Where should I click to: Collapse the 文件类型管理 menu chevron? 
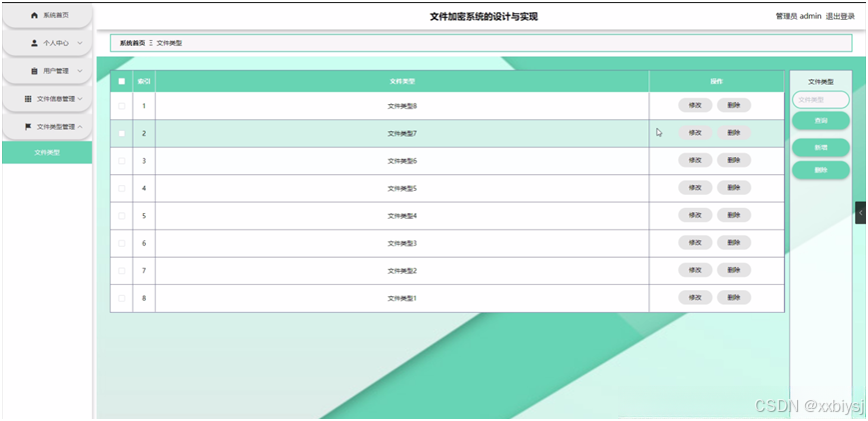(x=80, y=126)
